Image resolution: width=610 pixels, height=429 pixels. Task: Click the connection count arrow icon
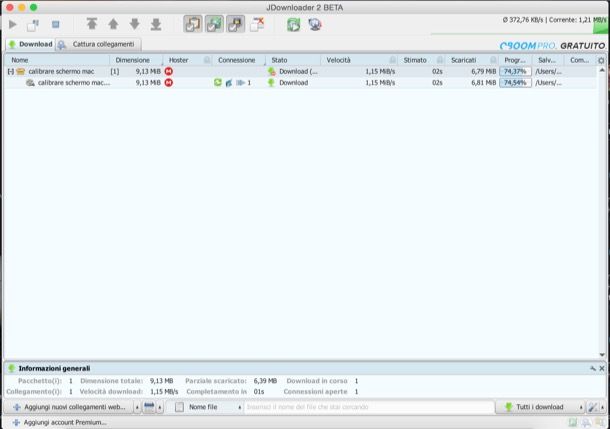240,83
